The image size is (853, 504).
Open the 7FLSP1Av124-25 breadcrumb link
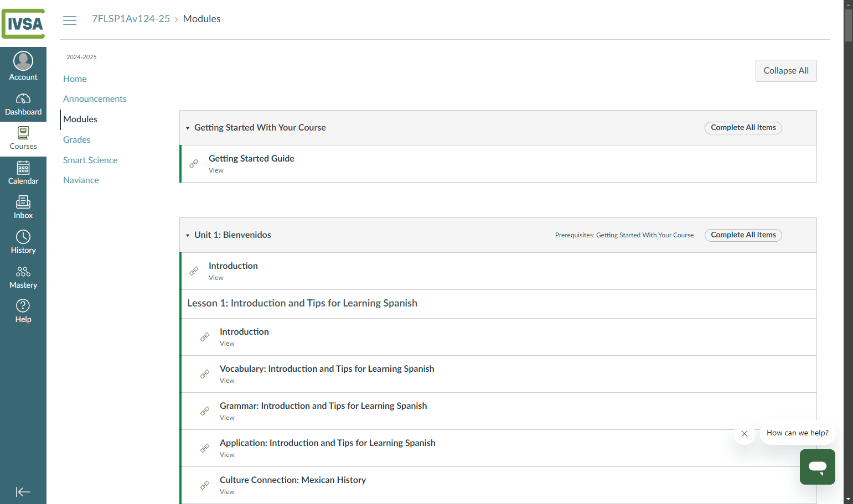(131, 19)
